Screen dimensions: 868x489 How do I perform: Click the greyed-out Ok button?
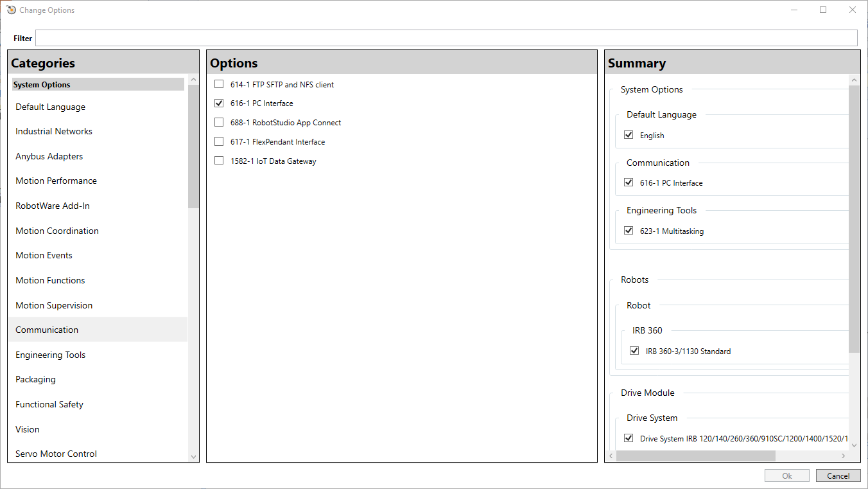pyautogui.click(x=787, y=476)
